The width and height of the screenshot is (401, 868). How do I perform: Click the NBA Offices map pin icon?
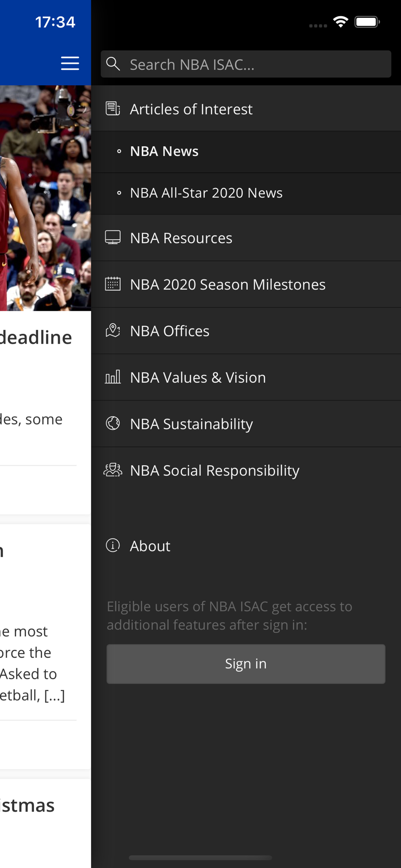point(113,330)
